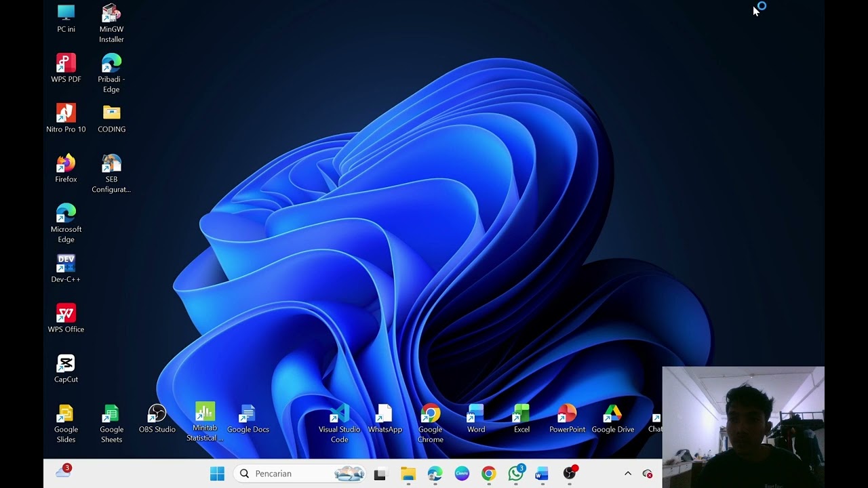Open Minitab Statistical shortcut

[205, 422]
